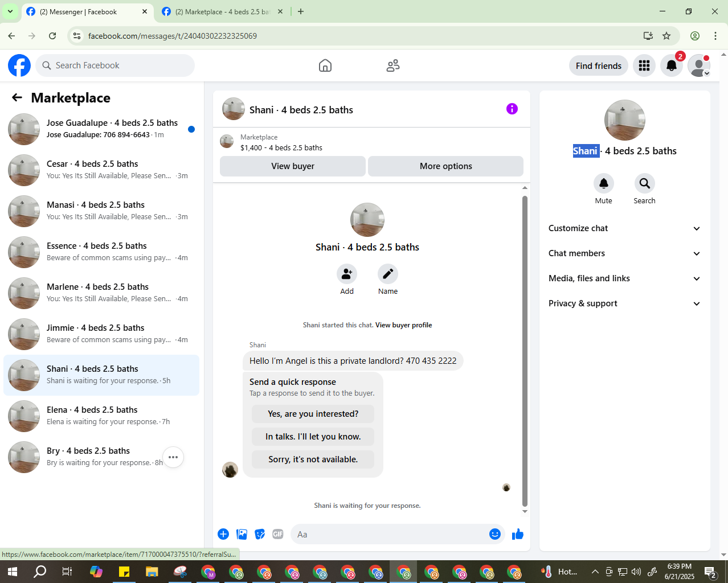Open the Facebook logo home link

pos(19,65)
